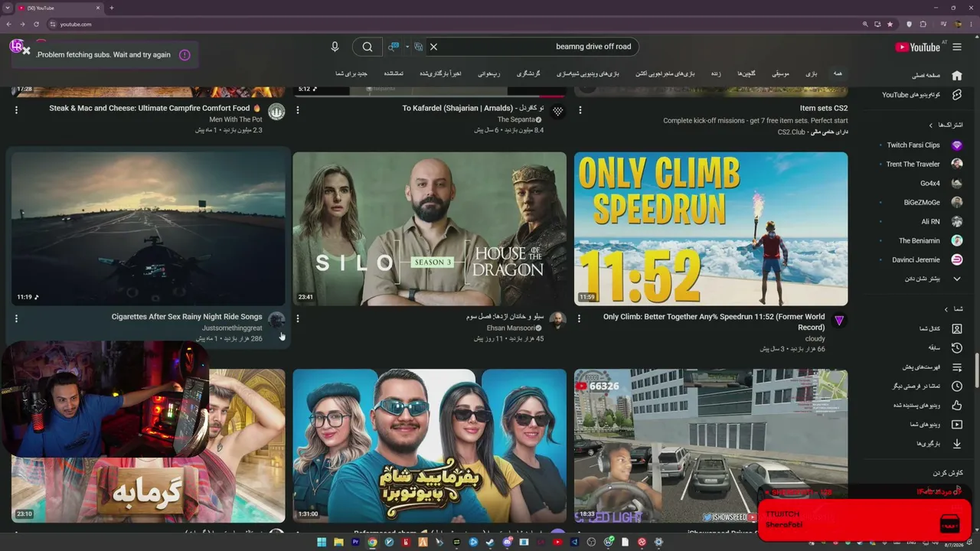
Task: Open three-dot menu for Only Climb video
Action: pyautogui.click(x=580, y=318)
